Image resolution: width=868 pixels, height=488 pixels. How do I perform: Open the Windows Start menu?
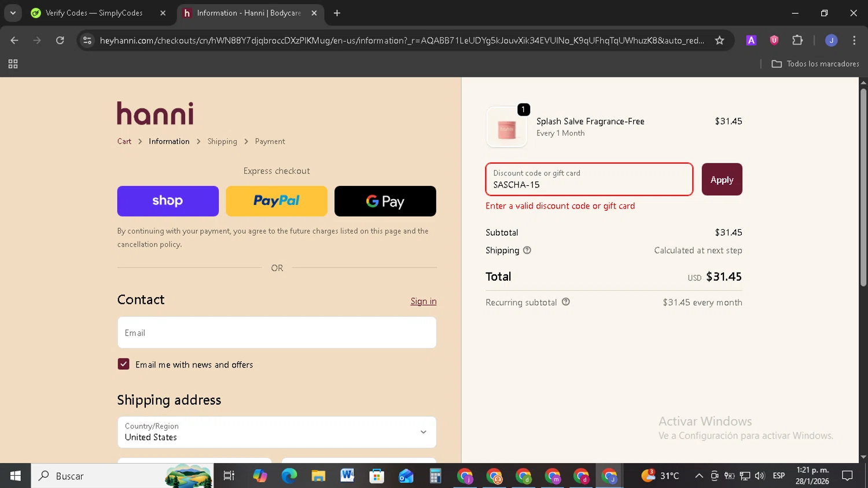(x=15, y=476)
